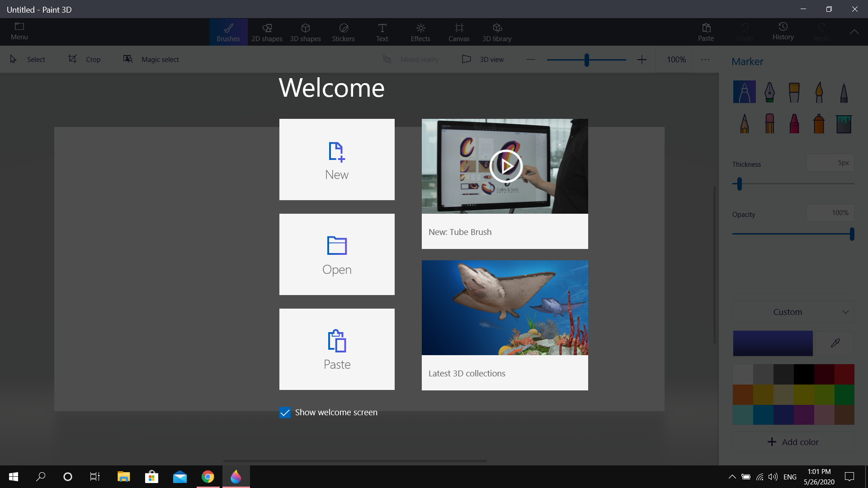Click the Paste clipboard toolbar icon

(706, 32)
